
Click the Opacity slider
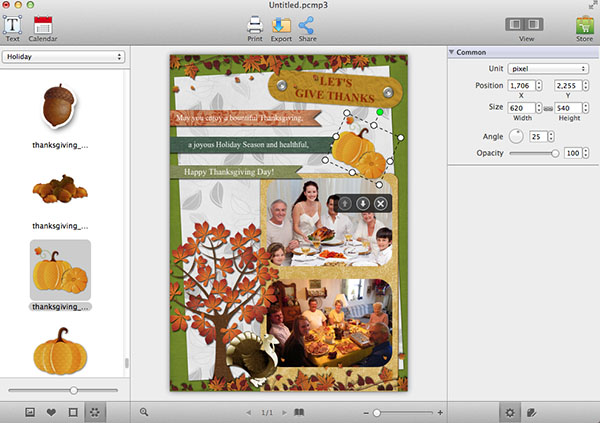[x=532, y=153]
